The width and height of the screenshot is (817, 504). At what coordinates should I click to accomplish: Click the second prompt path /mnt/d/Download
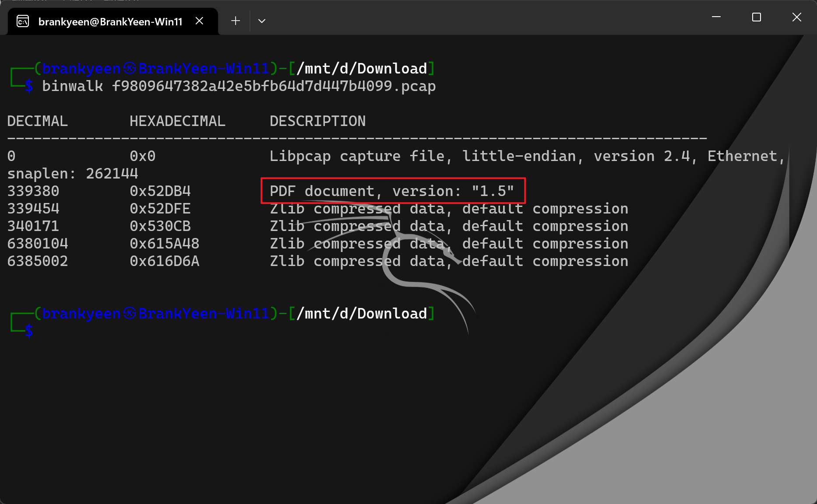pyautogui.click(x=362, y=314)
